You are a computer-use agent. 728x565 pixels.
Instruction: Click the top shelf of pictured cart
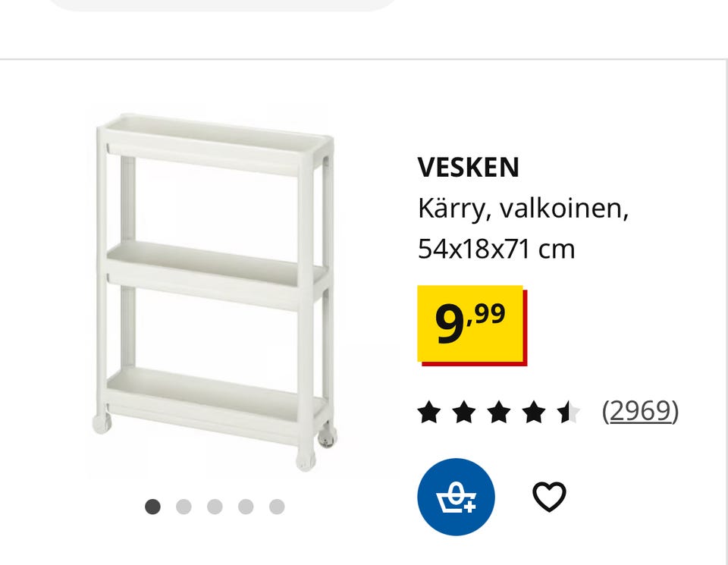[x=216, y=144]
